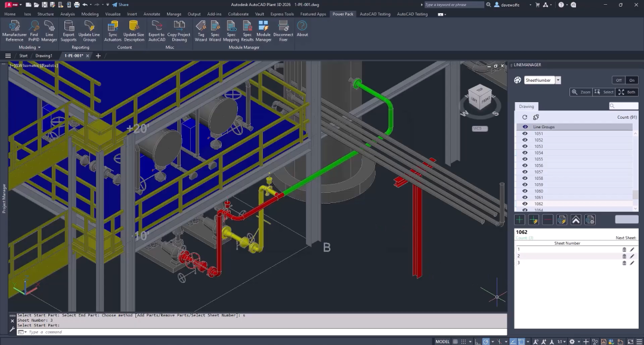Viewport: 644px width, 345px height.
Task: Delete sheet number 1 trash icon
Action: (624, 249)
